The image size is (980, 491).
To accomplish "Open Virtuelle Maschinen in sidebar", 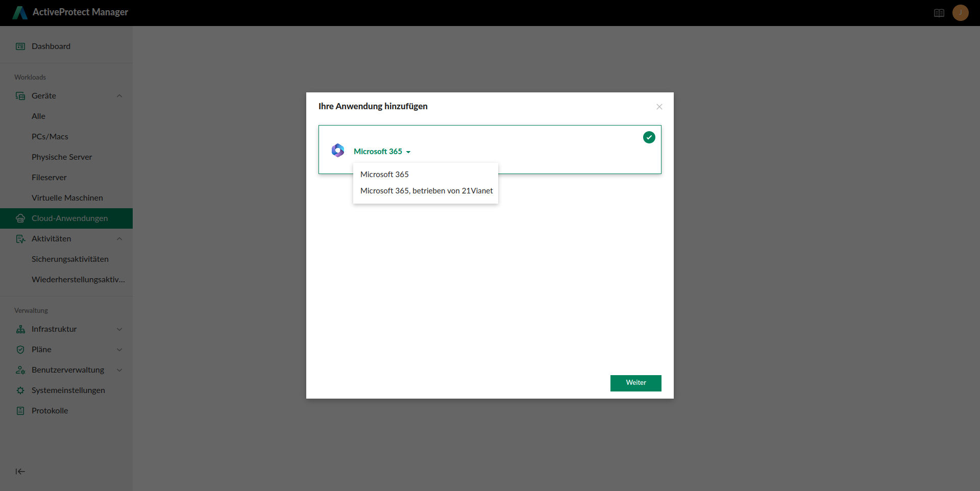I will pyautogui.click(x=67, y=198).
